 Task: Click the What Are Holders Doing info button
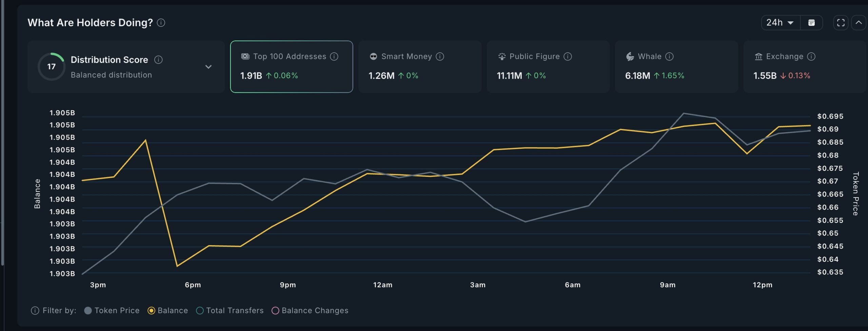click(162, 23)
